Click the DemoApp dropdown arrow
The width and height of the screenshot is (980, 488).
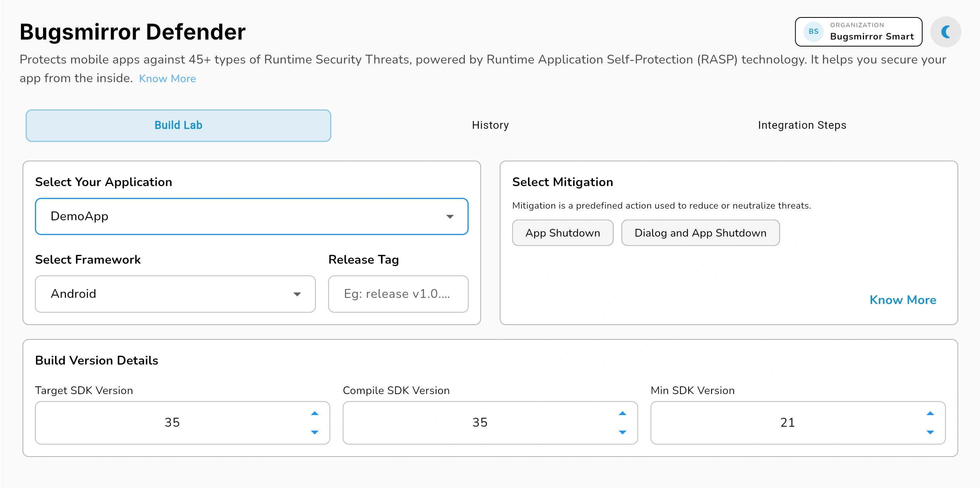click(x=450, y=216)
